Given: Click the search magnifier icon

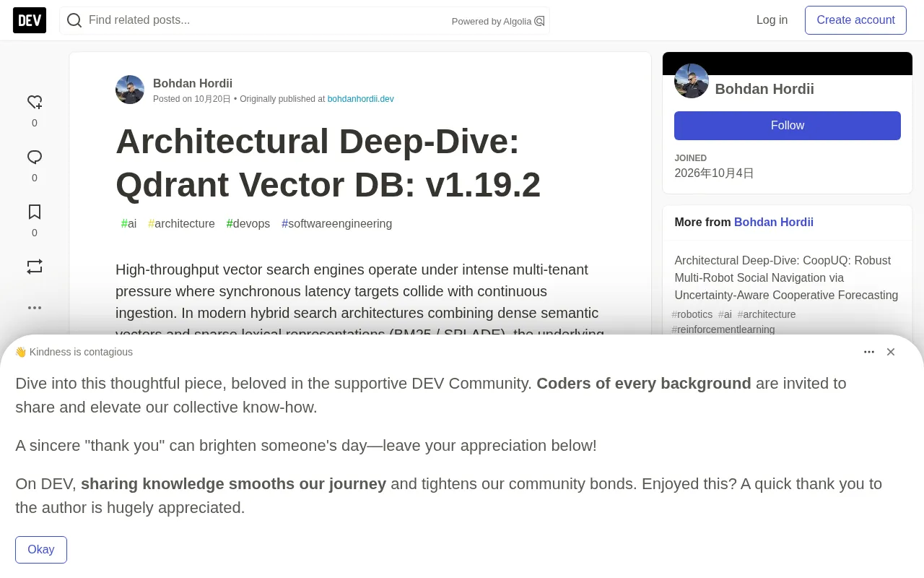Looking at the screenshot, I should tap(74, 20).
